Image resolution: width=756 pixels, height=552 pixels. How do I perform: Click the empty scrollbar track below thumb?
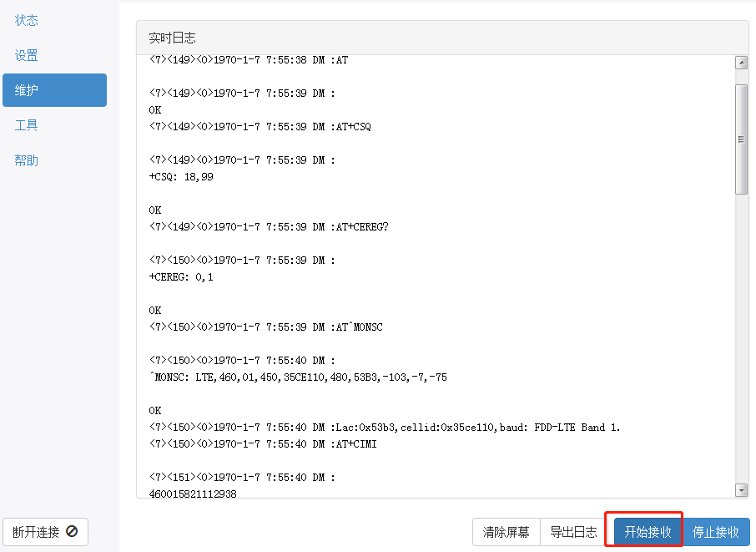741,334
